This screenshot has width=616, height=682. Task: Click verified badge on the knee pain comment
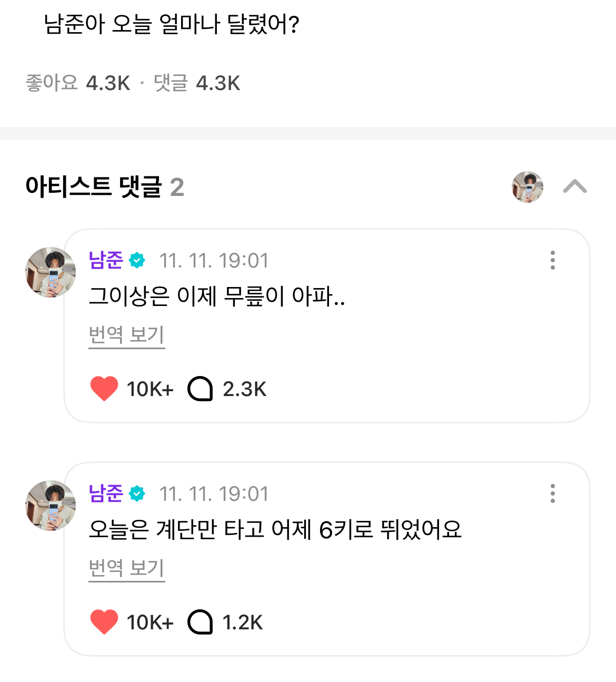point(137,260)
